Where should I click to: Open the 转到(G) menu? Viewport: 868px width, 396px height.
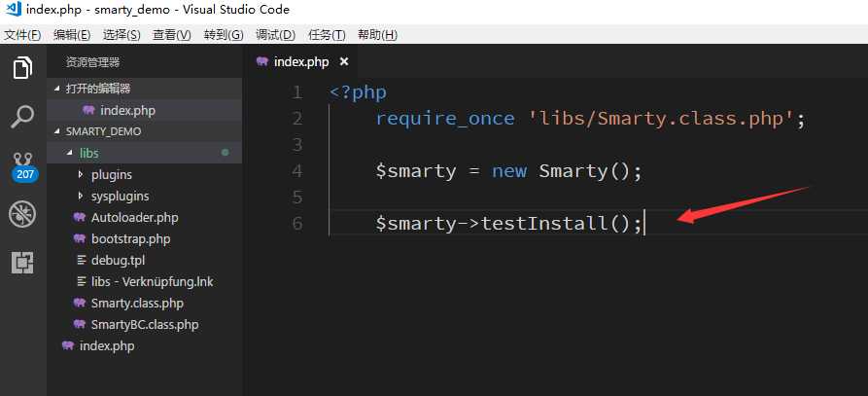[224, 35]
